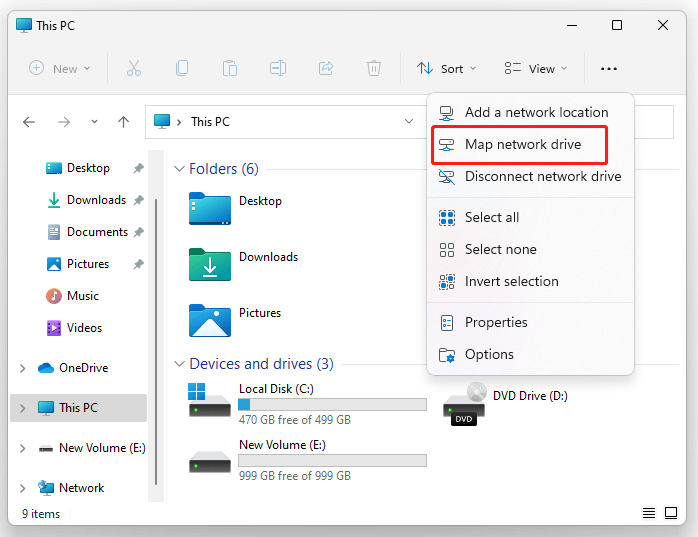Screen dimensions: 698x537
Task: Click the Delete trash icon
Action: coord(373,69)
